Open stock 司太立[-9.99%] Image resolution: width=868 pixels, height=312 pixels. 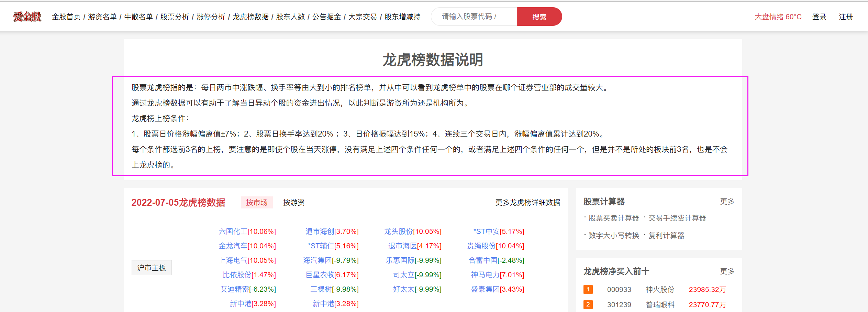coord(417,275)
